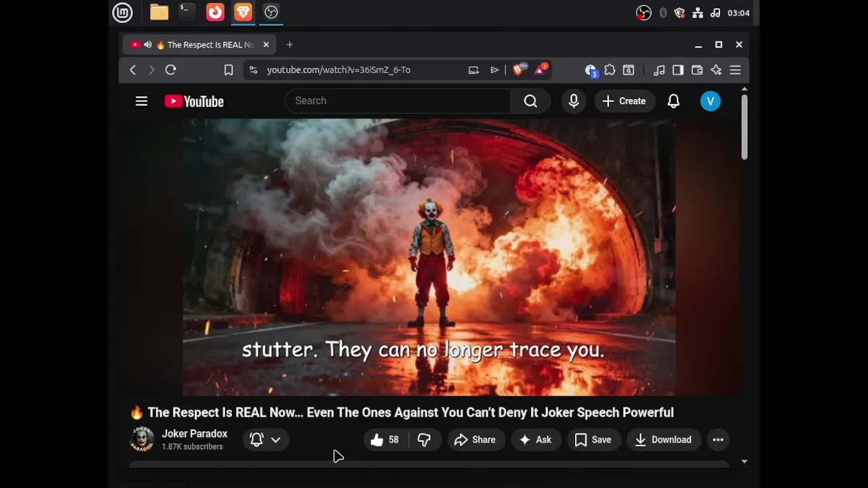Open YouTube notifications bell
Image resolution: width=868 pixels, height=488 pixels.
(x=673, y=101)
